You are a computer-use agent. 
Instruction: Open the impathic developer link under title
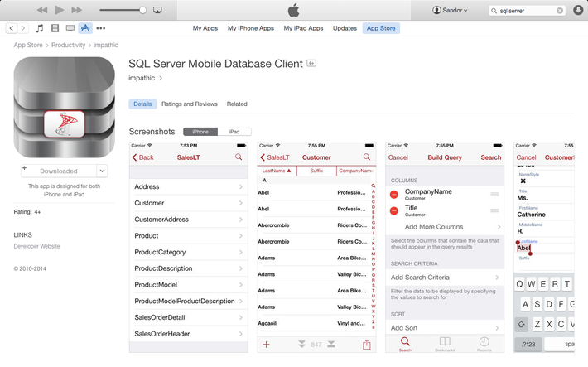[x=145, y=78]
